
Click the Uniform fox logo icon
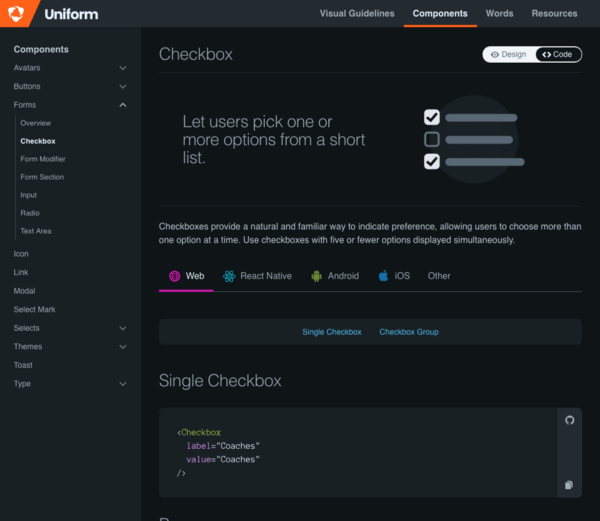pos(16,14)
